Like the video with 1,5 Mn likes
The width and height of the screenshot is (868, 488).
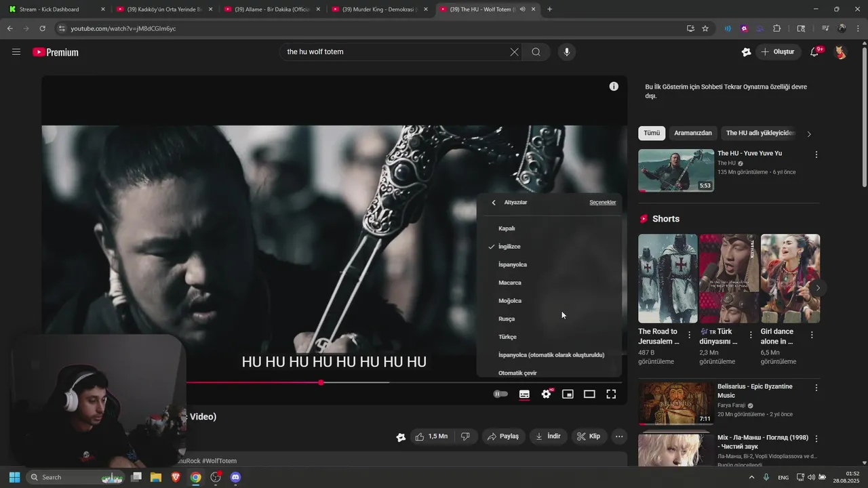(x=431, y=436)
